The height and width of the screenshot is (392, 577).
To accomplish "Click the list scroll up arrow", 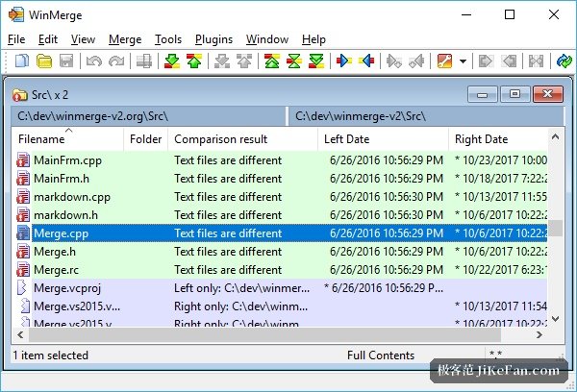I will pos(556,136).
